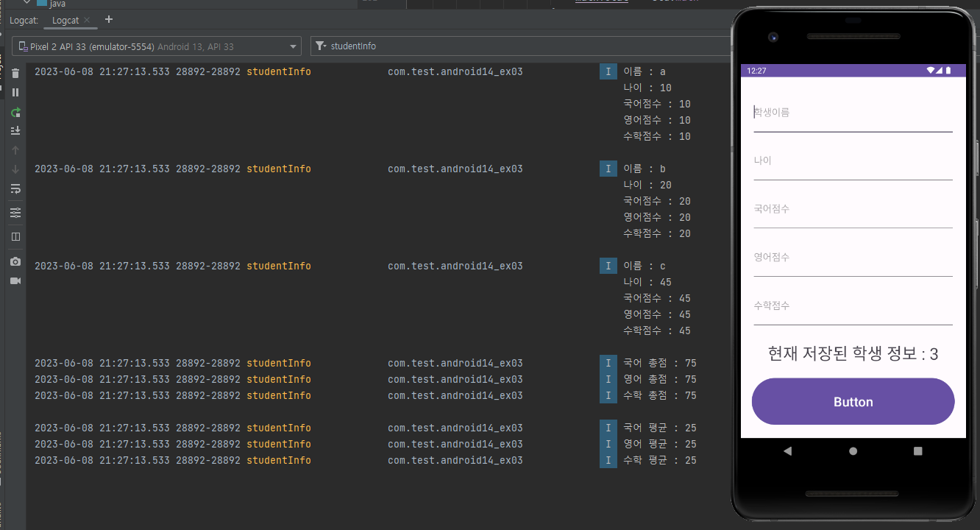Click the battery icon in emulator status bar
980x530 pixels.
click(x=948, y=71)
